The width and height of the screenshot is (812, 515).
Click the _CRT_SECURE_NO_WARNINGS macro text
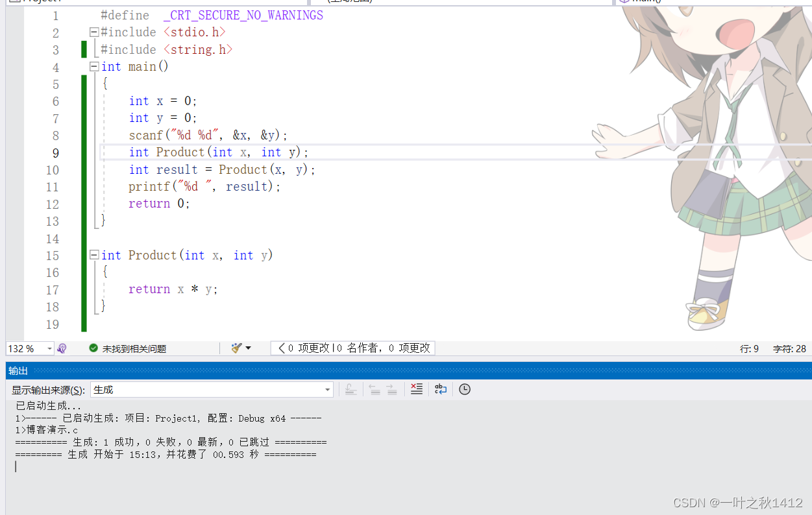pyautogui.click(x=243, y=15)
